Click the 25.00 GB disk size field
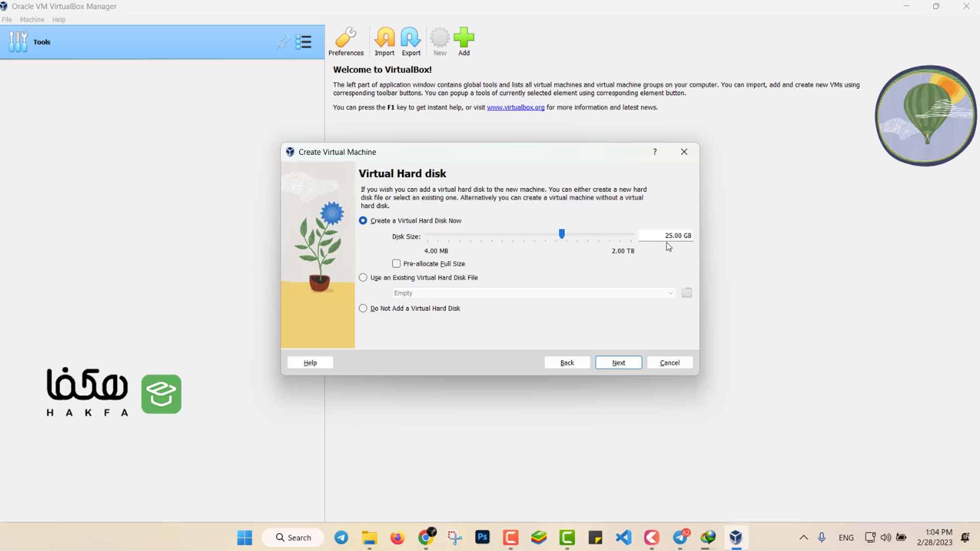Viewport: 980px width, 551px height. click(x=666, y=235)
